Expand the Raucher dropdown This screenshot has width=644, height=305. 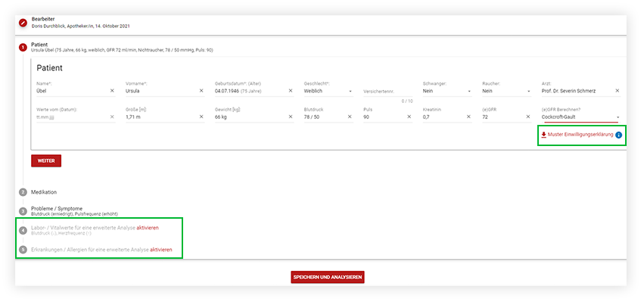[x=528, y=92]
